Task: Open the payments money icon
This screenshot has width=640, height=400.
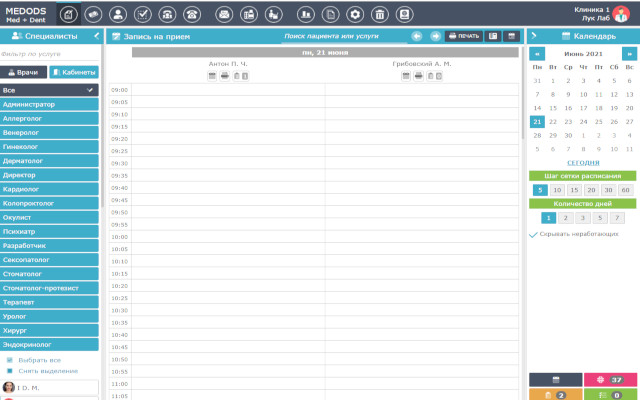Action: point(93,15)
